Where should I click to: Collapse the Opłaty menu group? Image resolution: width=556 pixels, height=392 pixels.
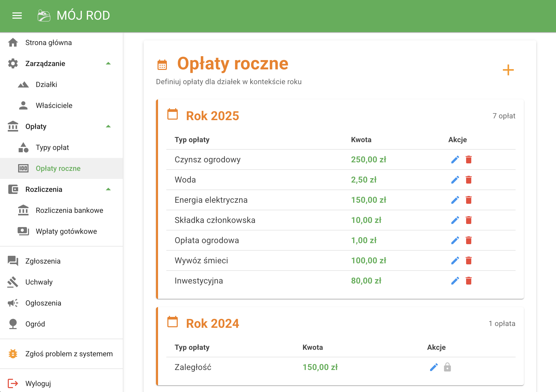(108, 126)
